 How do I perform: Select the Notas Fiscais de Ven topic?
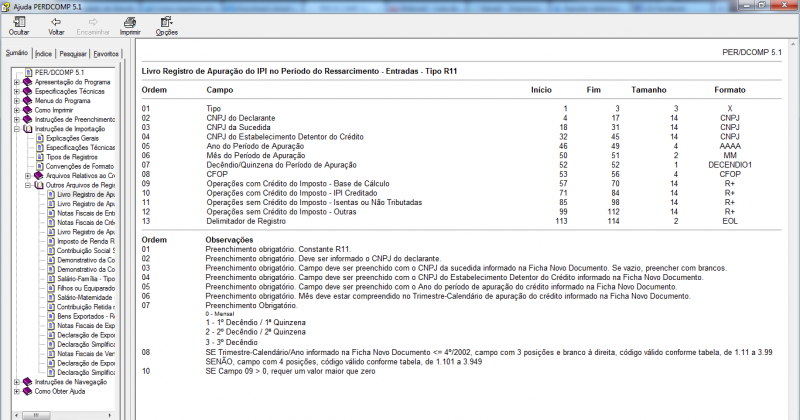click(86, 354)
